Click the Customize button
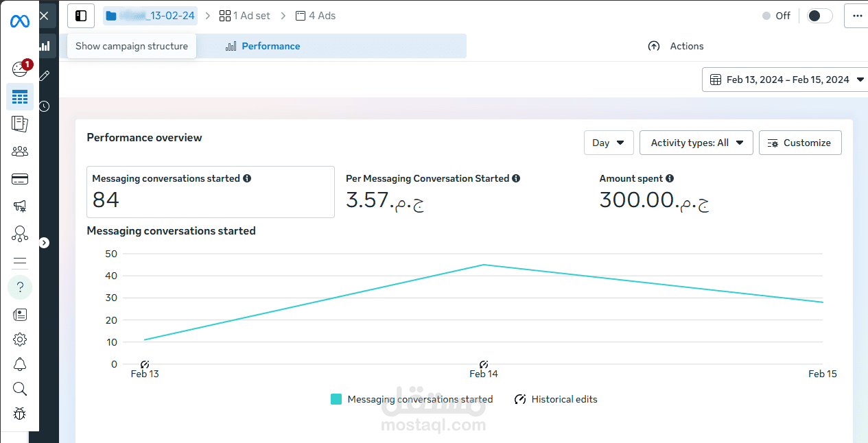The image size is (868, 443). coord(800,143)
